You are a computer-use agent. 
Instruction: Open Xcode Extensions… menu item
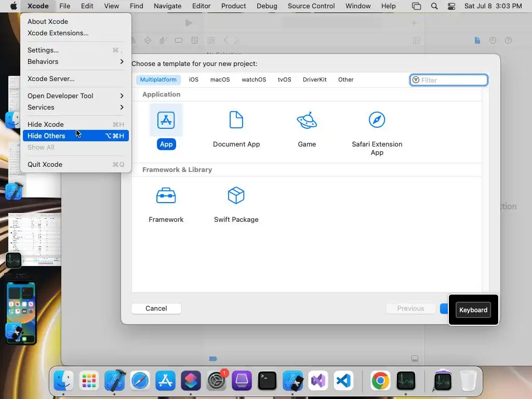[76, 33]
